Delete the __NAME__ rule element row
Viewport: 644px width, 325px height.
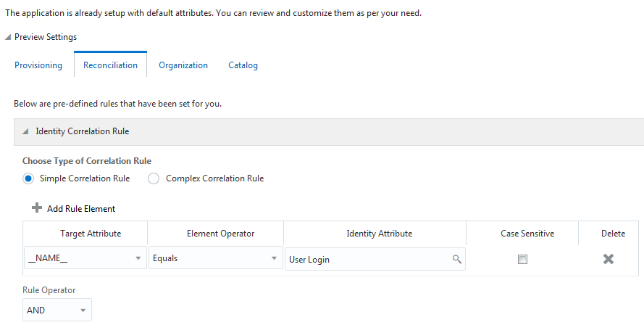coord(609,259)
